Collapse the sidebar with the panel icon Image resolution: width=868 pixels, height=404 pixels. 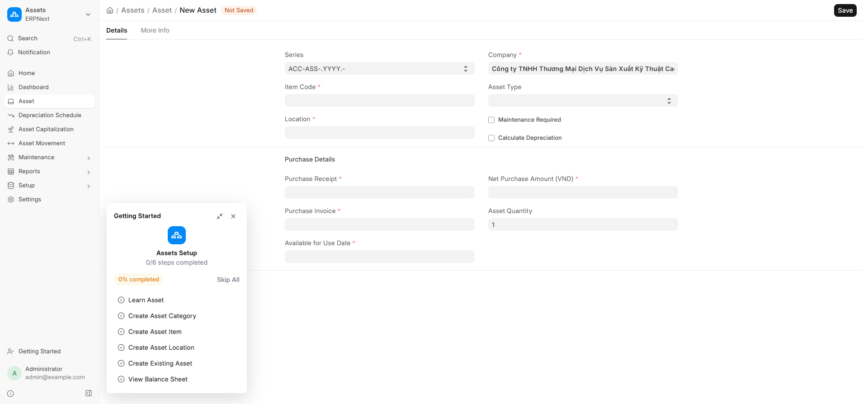[89, 393]
